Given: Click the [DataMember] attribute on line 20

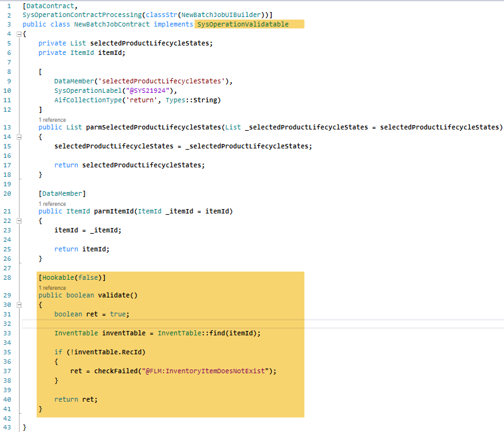Looking at the screenshot, I should tap(62, 194).
